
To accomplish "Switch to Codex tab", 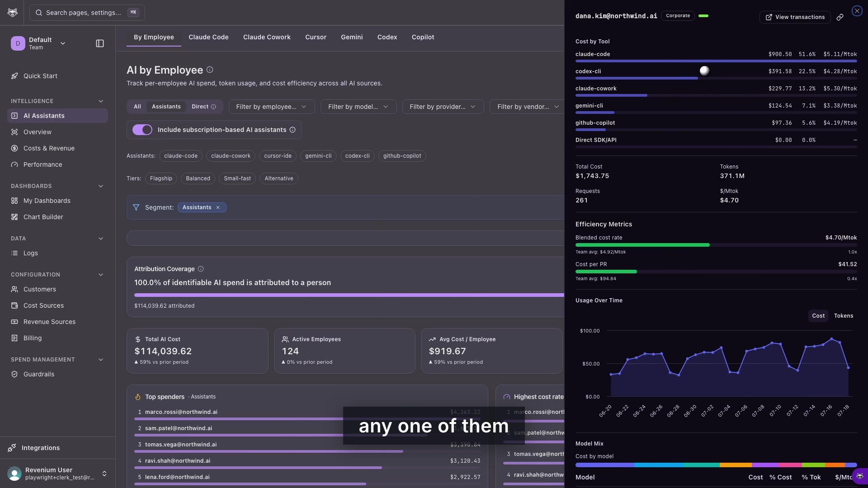I will [387, 37].
